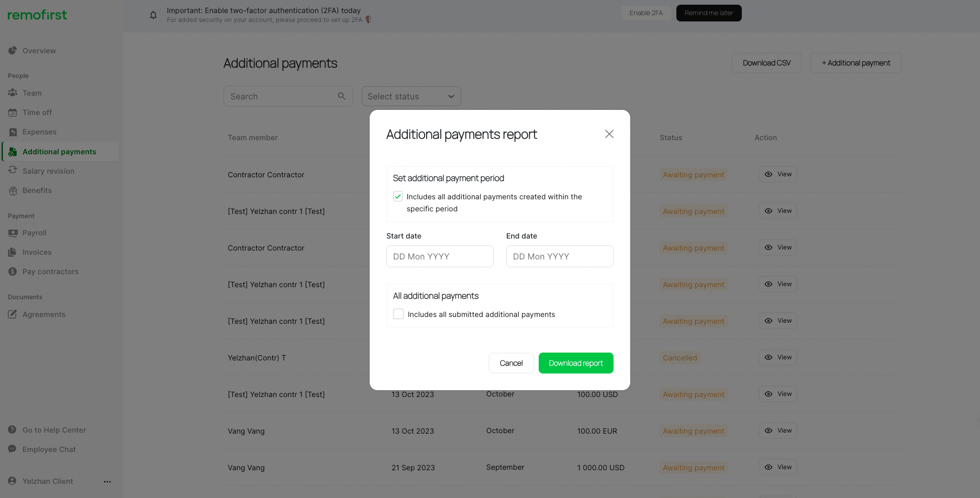Click the Help Center question mark icon
980x498 pixels.
pyautogui.click(x=12, y=429)
